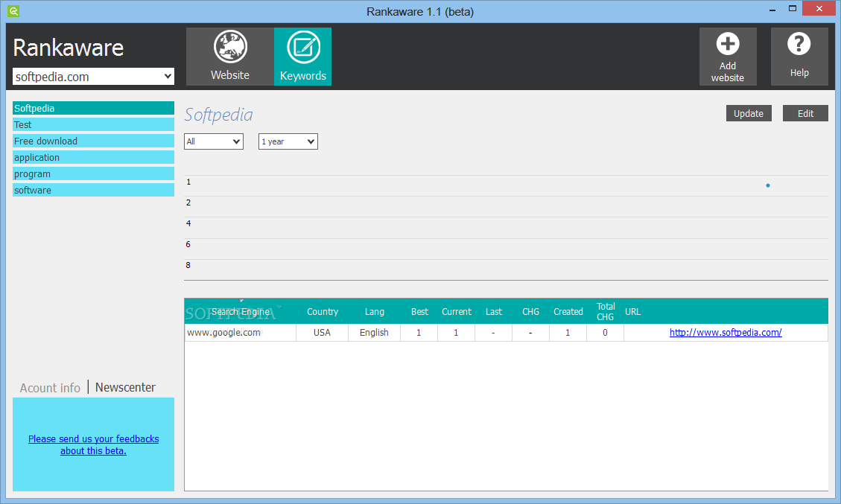Viewport: 841px width, 504px height.
Task: Select the Softpedia keyword in sidebar
Action: coord(93,108)
